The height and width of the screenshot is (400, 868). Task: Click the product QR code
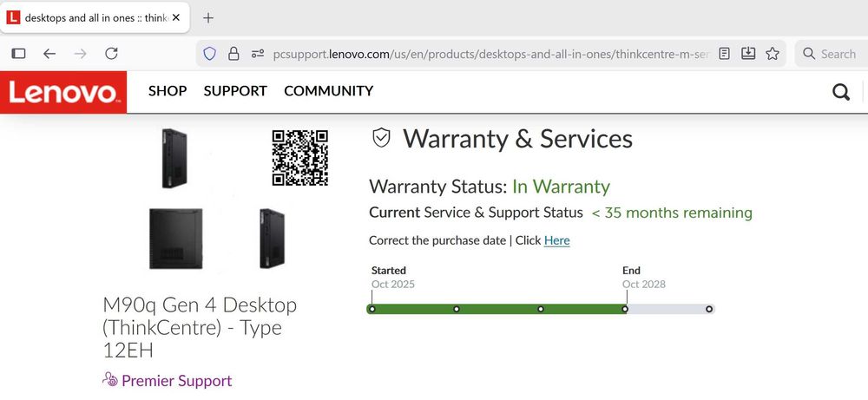click(300, 158)
